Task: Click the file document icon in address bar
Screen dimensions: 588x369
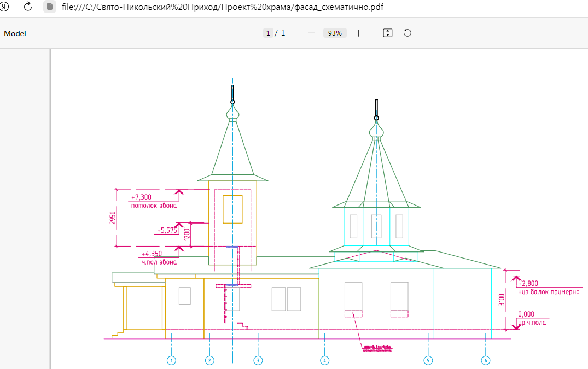Action: 49,7
